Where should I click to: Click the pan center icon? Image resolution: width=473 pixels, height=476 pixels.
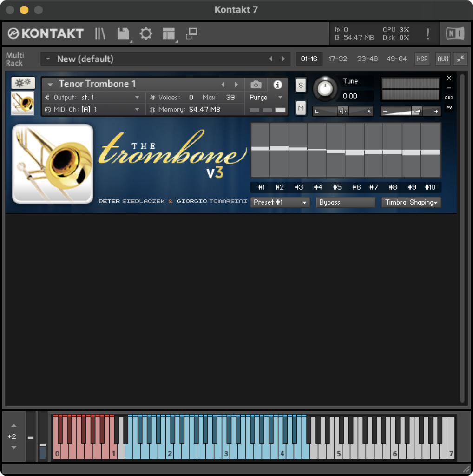(343, 112)
